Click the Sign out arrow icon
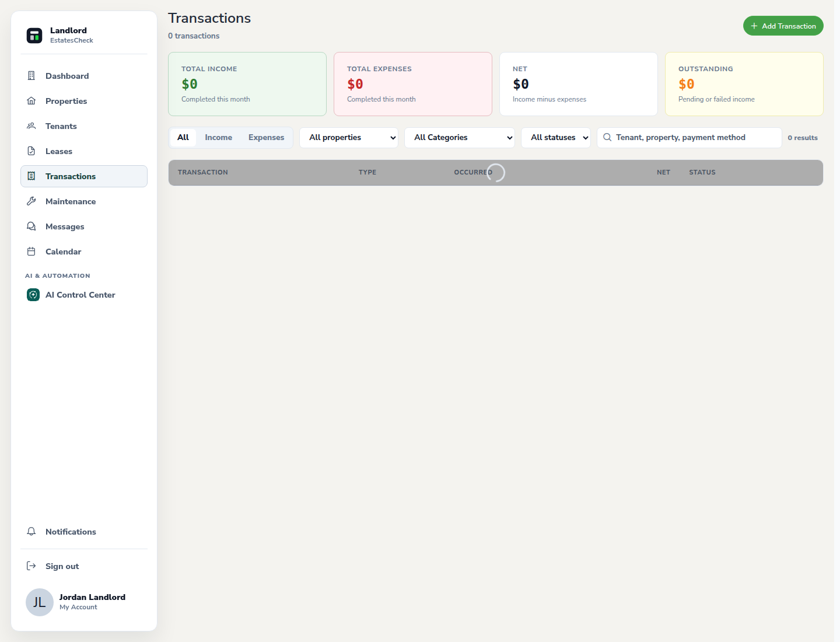This screenshot has width=840, height=642. (32, 566)
